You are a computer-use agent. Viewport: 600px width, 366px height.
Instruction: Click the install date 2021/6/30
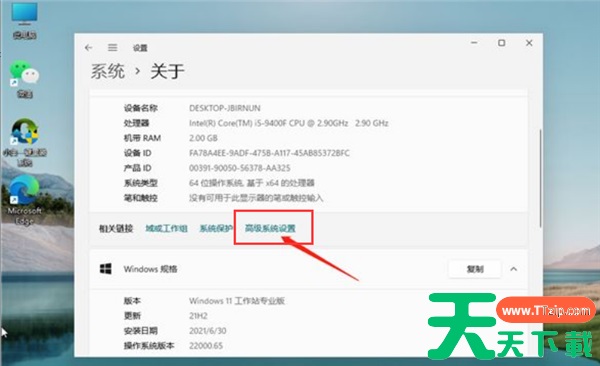pyautogui.click(x=207, y=331)
